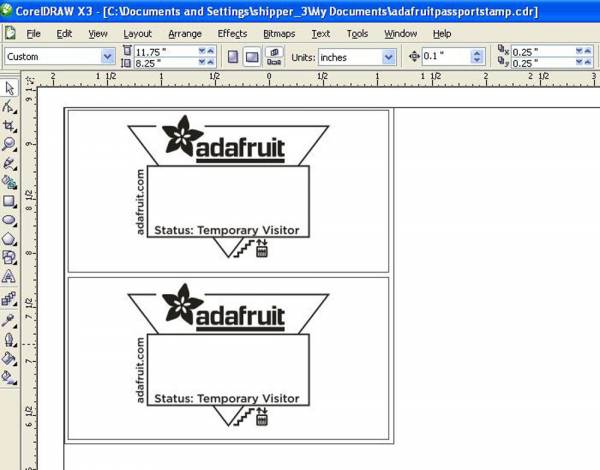Adjust nudge offset 0.1 spinner arrows
This screenshot has height=470, width=600.
coord(477,57)
